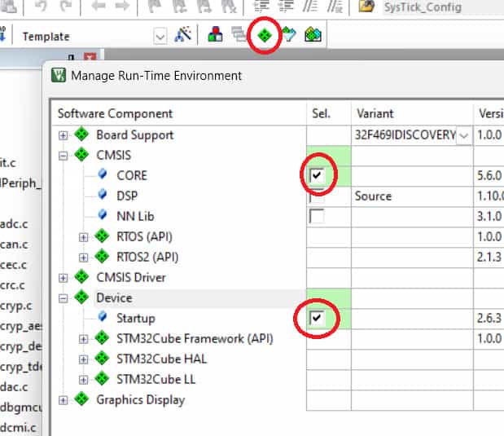Click version 3.1.0 in the NN Lib row
This screenshot has height=436, width=504.
click(489, 216)
